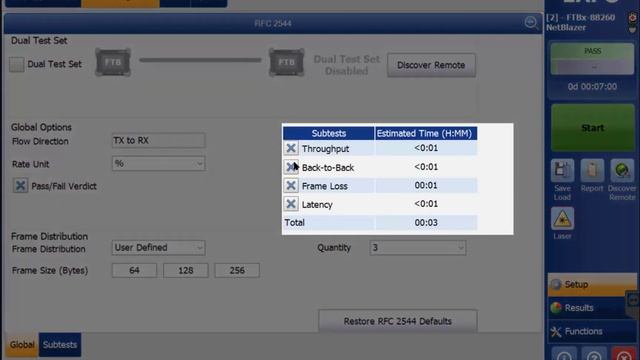Click the Total time 00:03 cell
The image size is (640, 360).
coord(426,222)
